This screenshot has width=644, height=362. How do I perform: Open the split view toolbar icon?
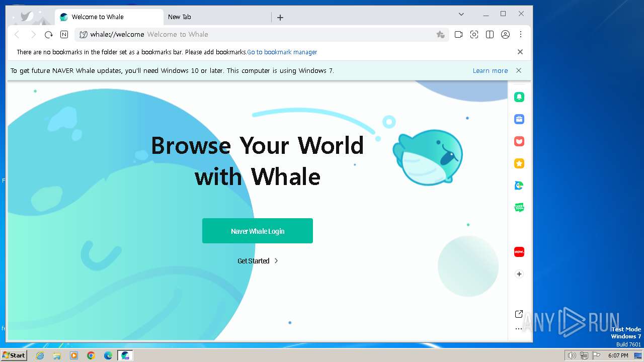490,35
